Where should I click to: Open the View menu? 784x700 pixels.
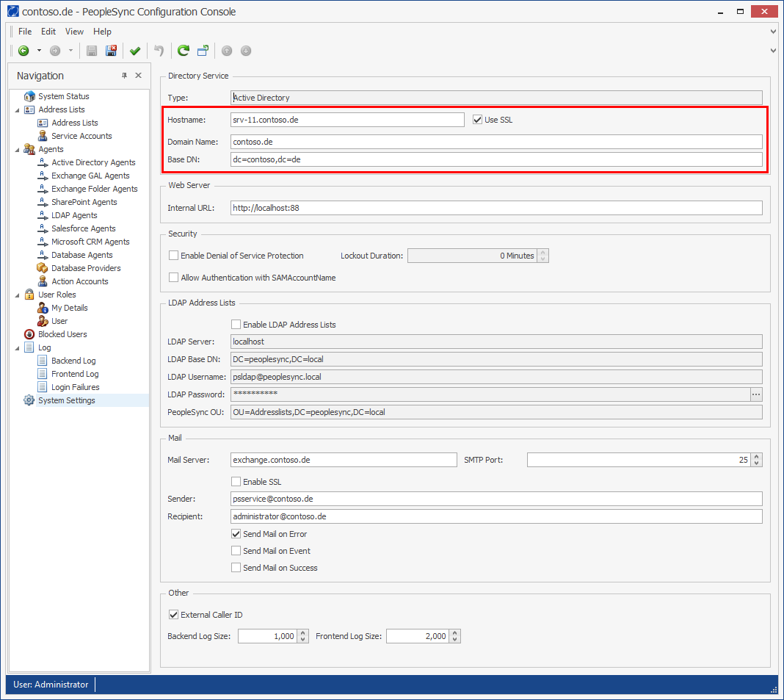(x=74, y=32)
